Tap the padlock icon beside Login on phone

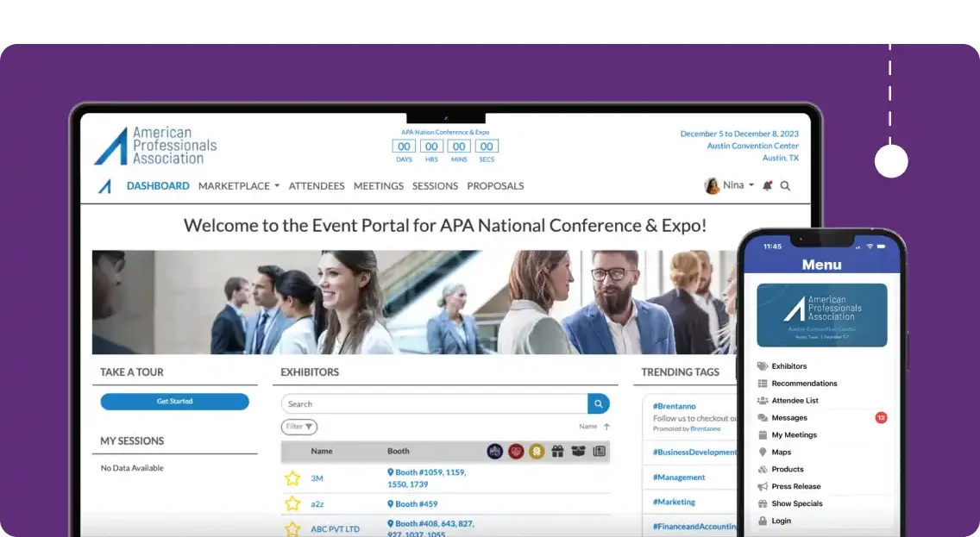click(x=763, y=521)
